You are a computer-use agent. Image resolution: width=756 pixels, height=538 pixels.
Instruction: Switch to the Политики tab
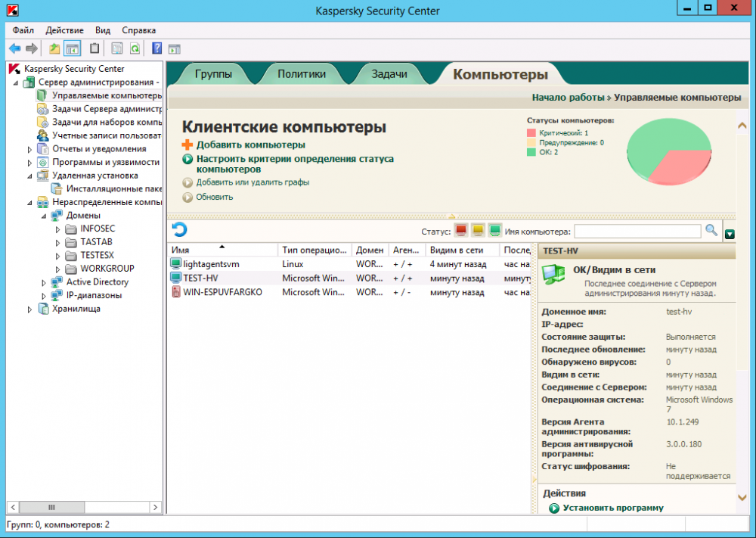coord(302,74)
